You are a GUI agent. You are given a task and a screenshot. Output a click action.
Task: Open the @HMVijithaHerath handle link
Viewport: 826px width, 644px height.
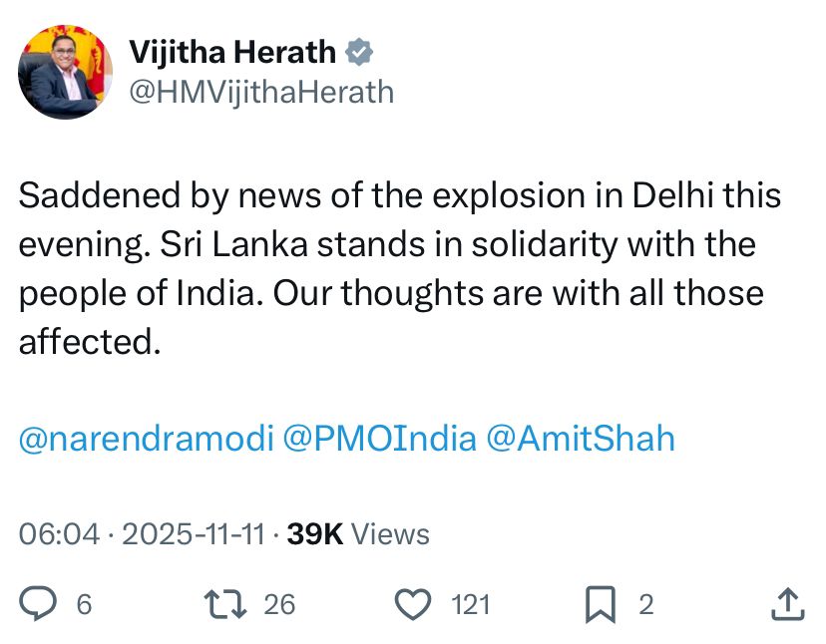click(262, 93)
